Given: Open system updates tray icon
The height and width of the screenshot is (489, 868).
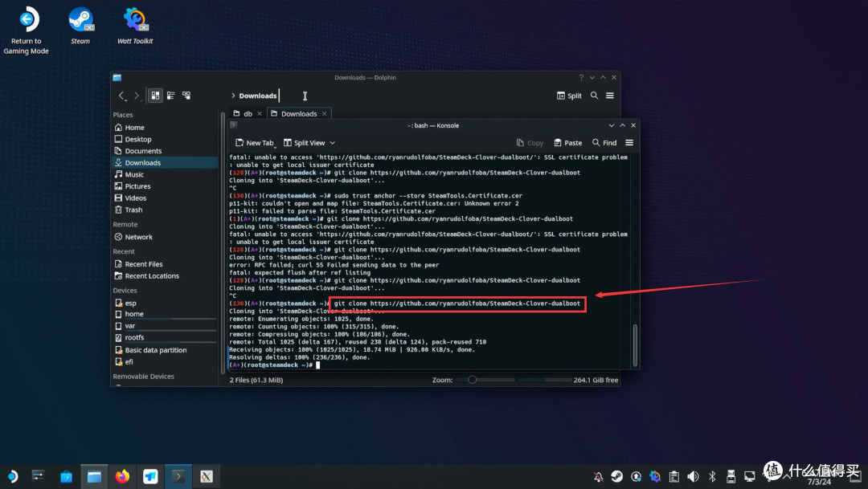Looking at the screenshot, I should 636,476.
